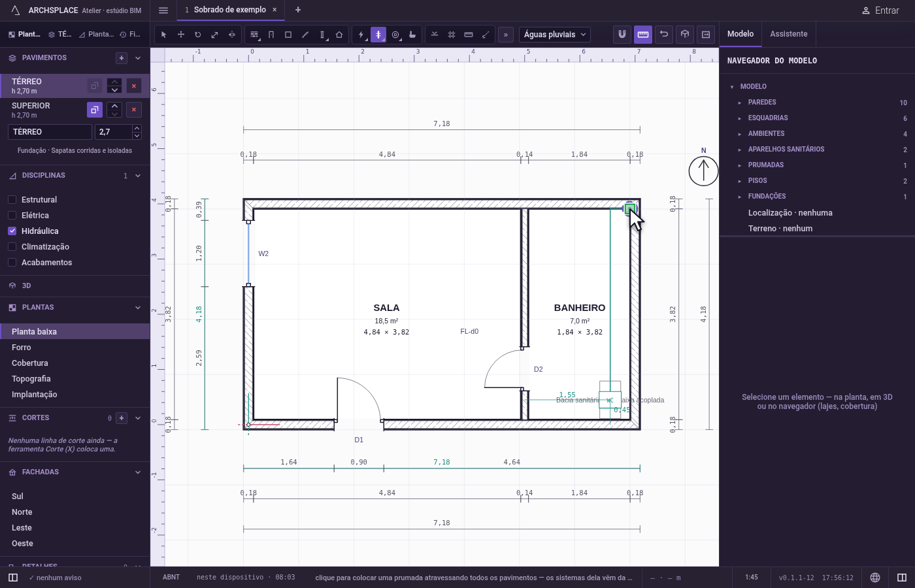Add a new pavimento with plus button
Viewport: 915px width, 588px height.
tap(122, 58)
